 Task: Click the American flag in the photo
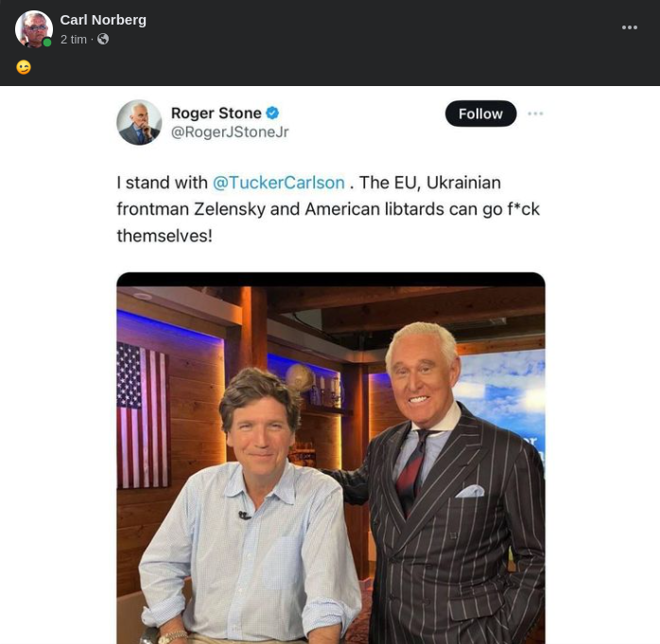(142, 414)
